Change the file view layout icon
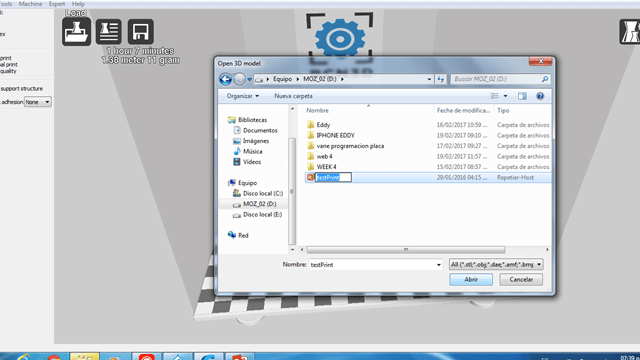 pos(494,96)
